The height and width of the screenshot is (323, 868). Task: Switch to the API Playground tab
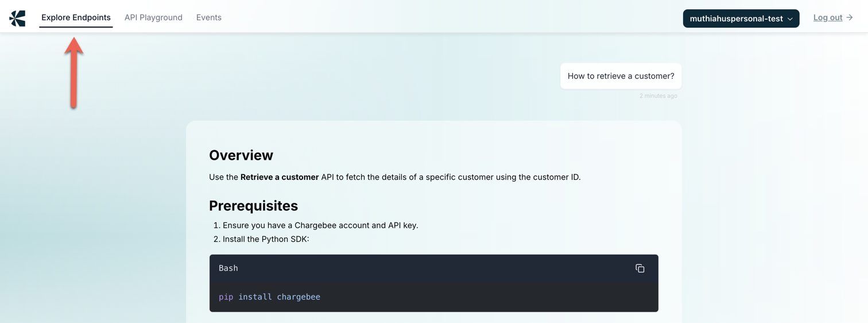(153, 18)
